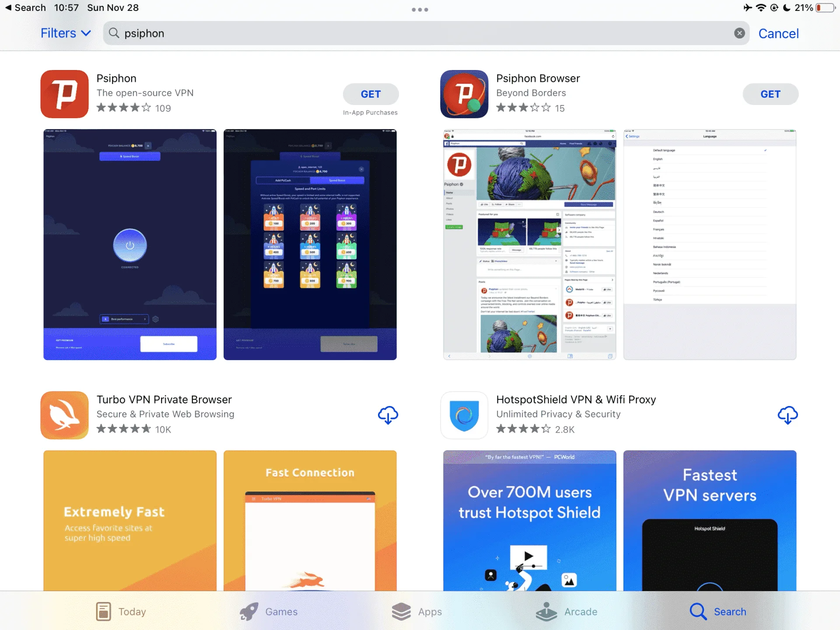
Task: Select the Search tab in bottom bar
Action: [x=718, y=612]
